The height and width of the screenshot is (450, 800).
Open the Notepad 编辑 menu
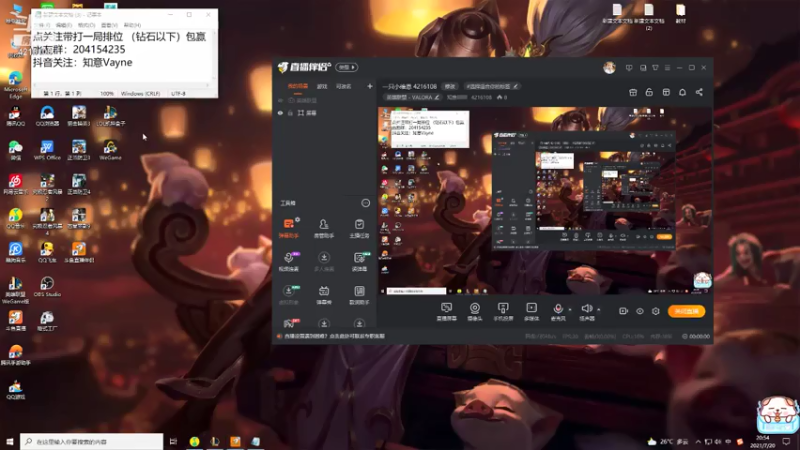64,25
